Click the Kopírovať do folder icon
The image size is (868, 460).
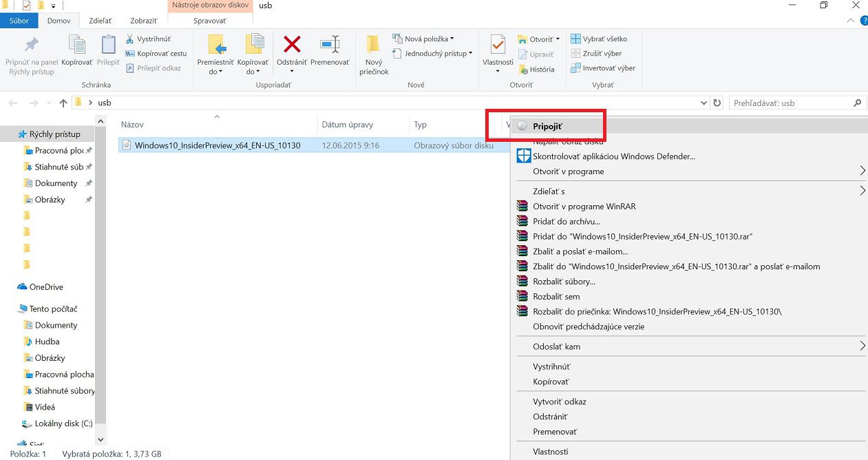pyautogui.click(x=255, y=44)
